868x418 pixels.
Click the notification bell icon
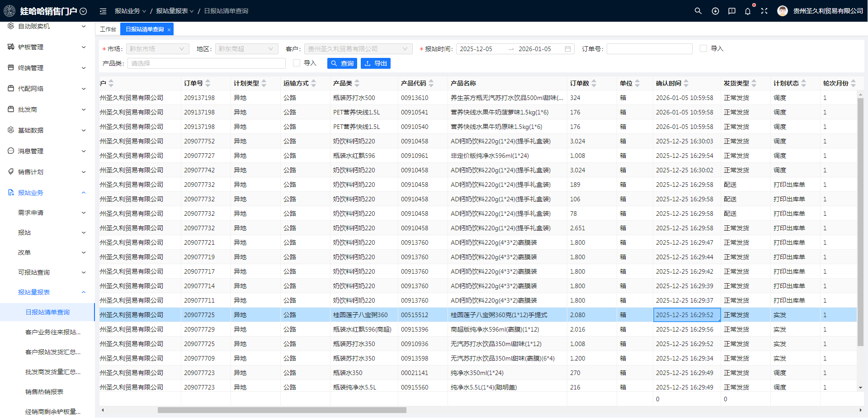(x=748, y=11)
